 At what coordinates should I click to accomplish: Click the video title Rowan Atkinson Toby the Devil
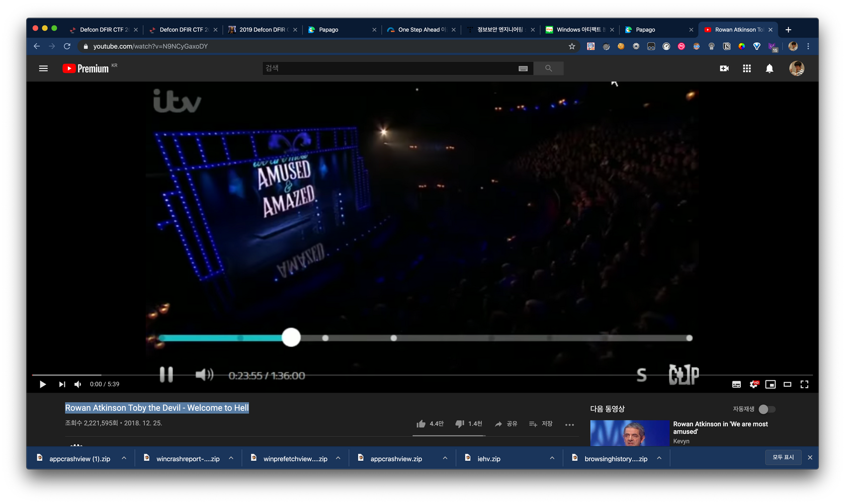point(157,408)
